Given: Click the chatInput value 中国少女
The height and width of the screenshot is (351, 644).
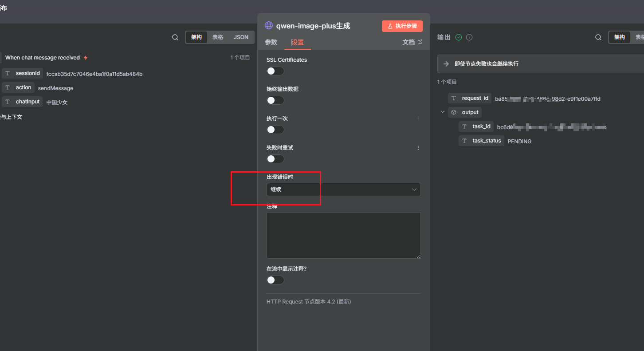Looking at the screenshot, I should tap(57, 103).
